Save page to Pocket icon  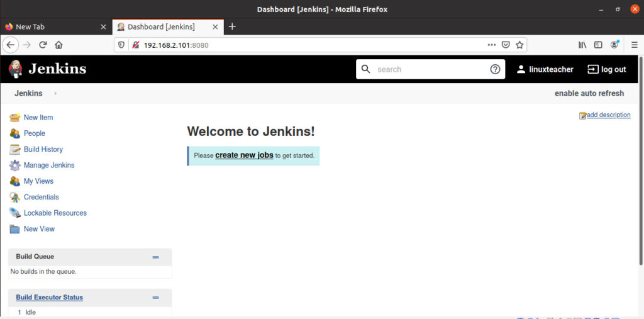[506, 45]
